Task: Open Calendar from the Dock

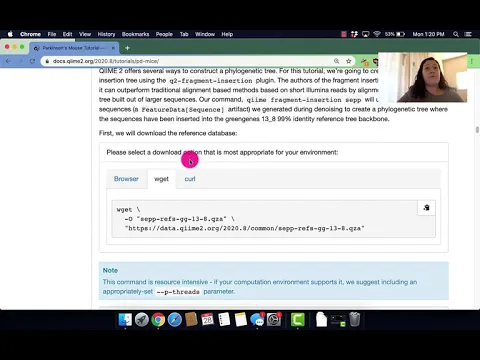Action: click(207, 320)
